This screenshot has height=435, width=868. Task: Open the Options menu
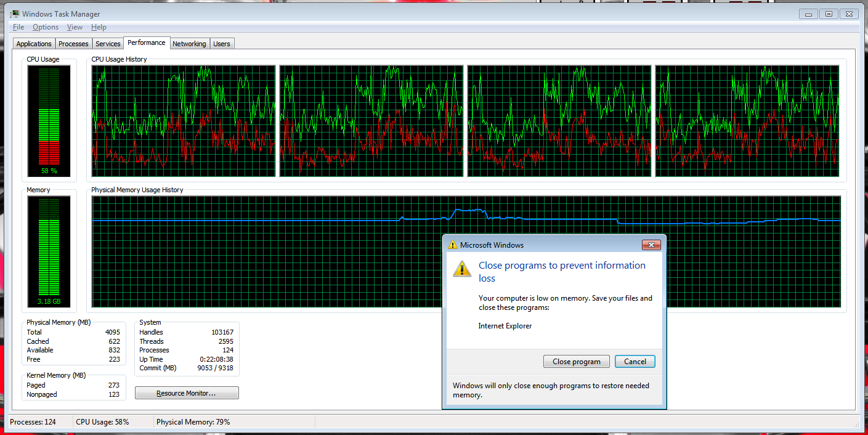point(46,27)
